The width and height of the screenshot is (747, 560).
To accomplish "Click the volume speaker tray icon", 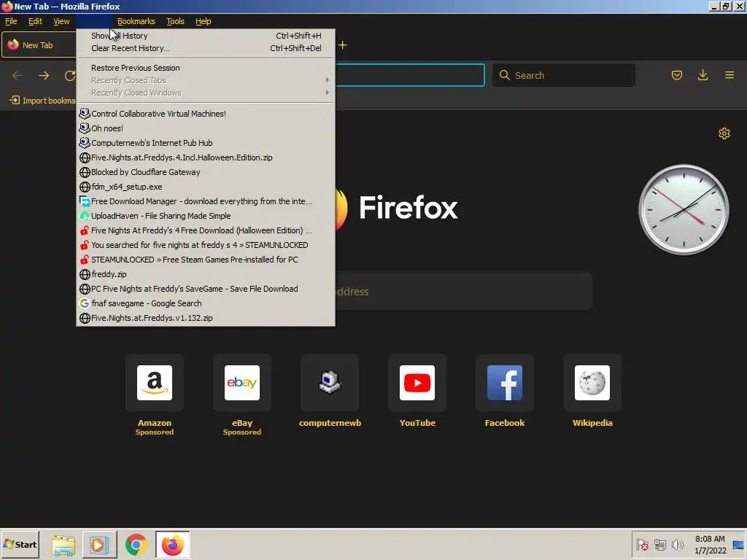I will pyautogui.click(x=677, y=544).
